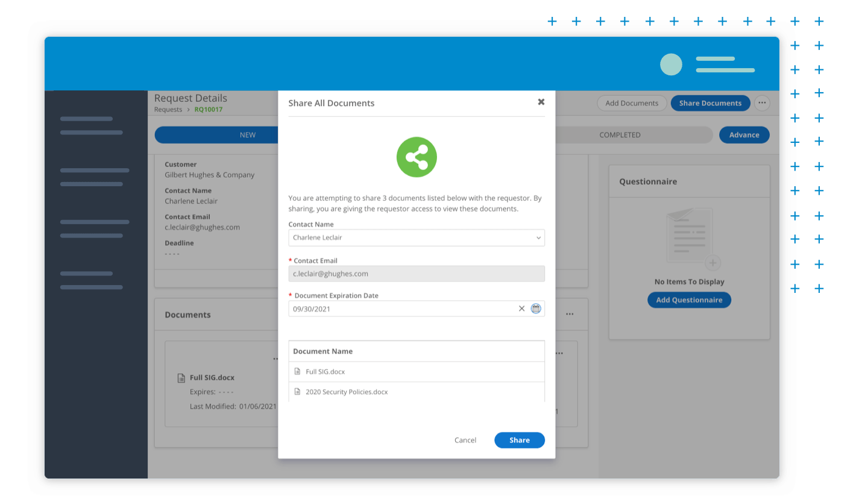Viewport: 868px width, 496px height.
Task: Open the calendar date picker icon
Action: [536, 309]
